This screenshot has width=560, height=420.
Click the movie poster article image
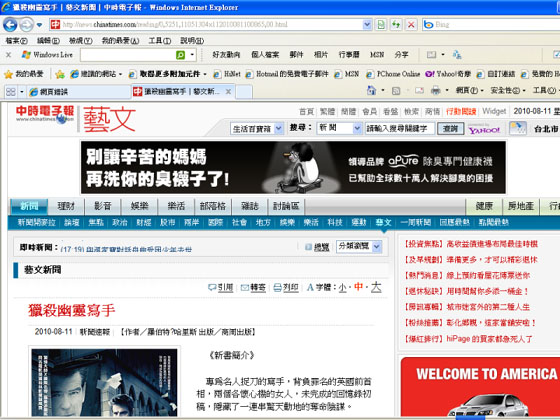(104, 382)
